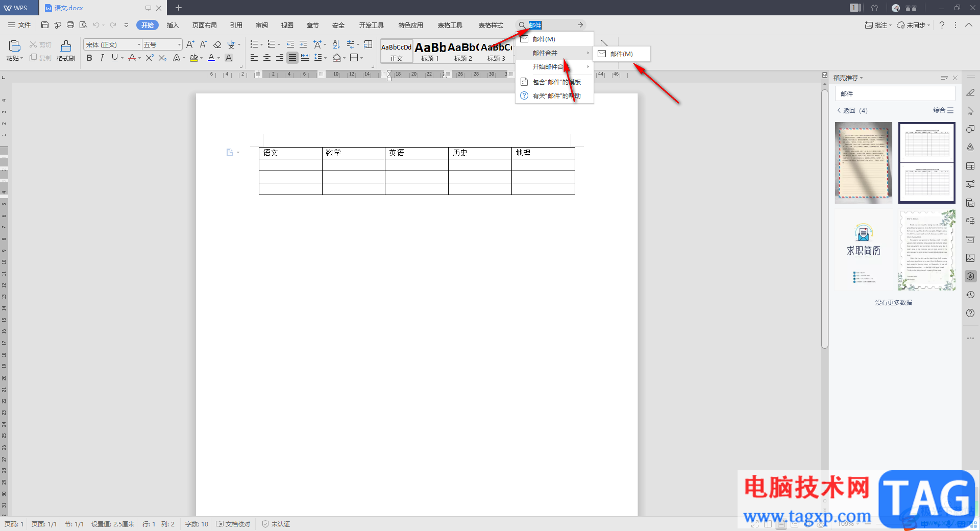The width and height of the screenshot is (980, 531).
Task: Apply superscript formatting
Action: click(150, 58)
